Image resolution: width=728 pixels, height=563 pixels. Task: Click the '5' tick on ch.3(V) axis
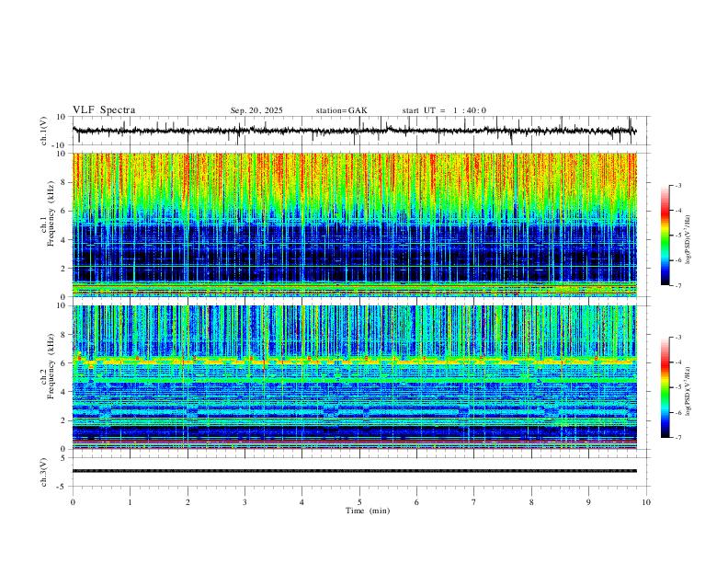tap(64, 458)
